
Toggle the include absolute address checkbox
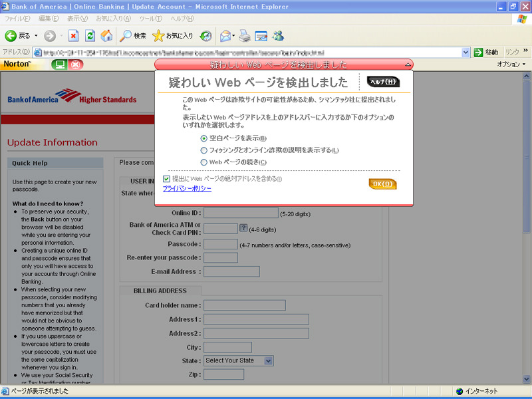166,179
